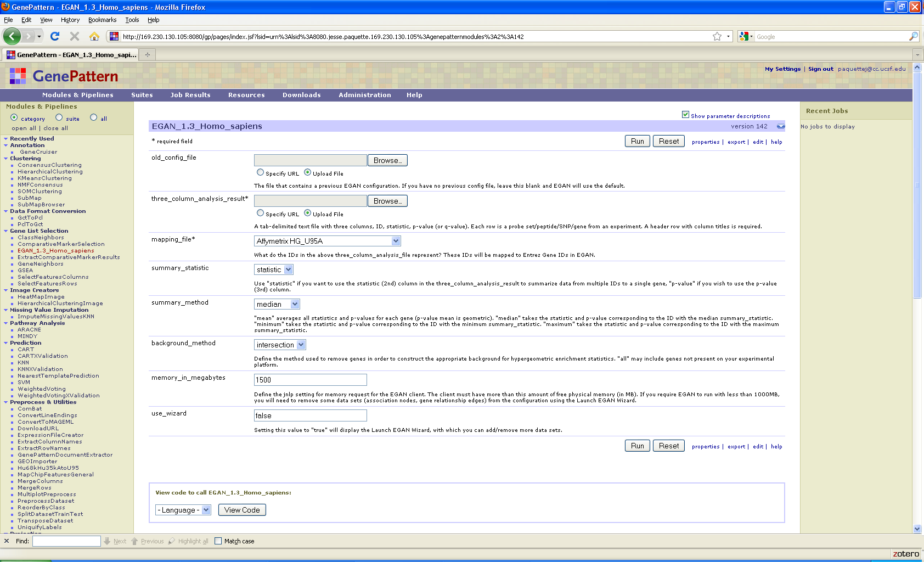
Task: Open the My Settings link
Action: click(783, 69)
